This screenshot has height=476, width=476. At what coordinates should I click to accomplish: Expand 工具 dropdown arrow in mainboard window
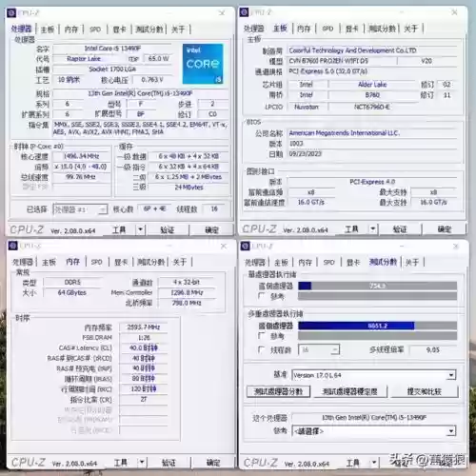[x=373, y=228]
